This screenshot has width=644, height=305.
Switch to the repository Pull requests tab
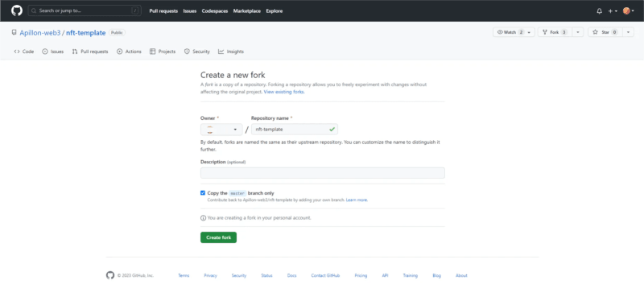(x=90, y=52)
